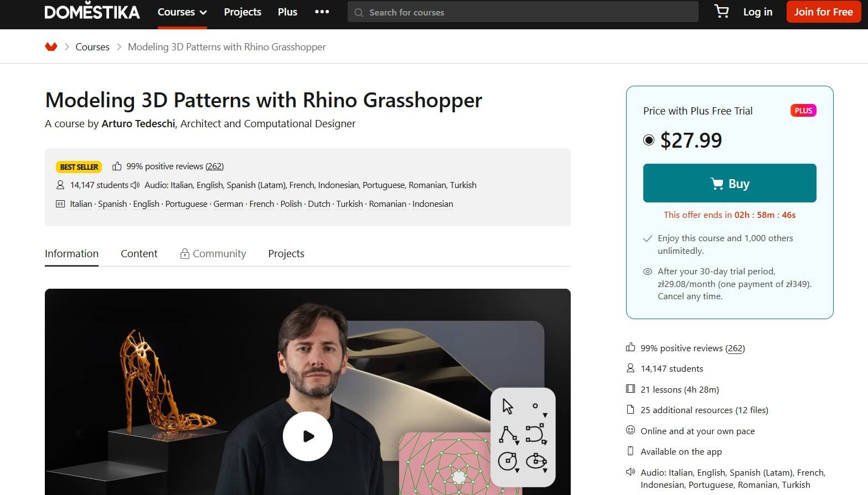This screenshot has height=495, width=868.
Task: Click the PLUS badge on price card
Action: (803, 111)
